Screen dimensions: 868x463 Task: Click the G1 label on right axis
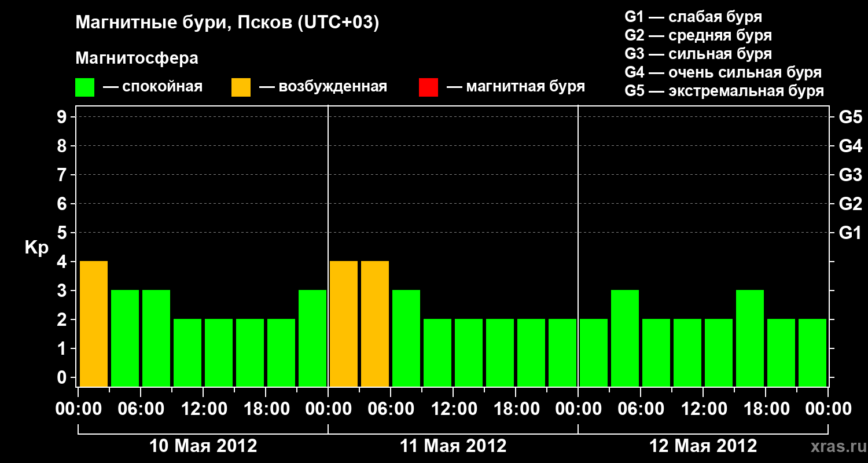(x=850, y=233)
